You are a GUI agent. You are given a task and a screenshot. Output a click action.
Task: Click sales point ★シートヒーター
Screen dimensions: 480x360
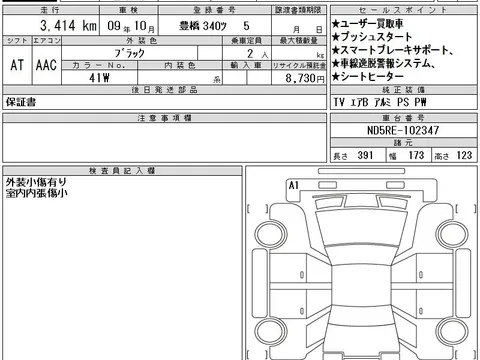coord(368,76)
